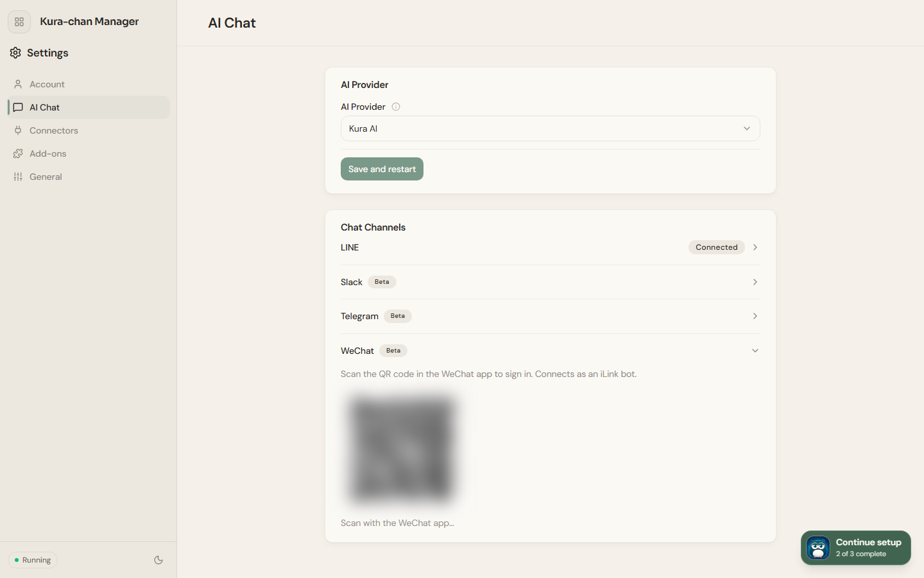Click the WeChat channel label
Viewport: 924px width, 578px height.
coord(357,351)
